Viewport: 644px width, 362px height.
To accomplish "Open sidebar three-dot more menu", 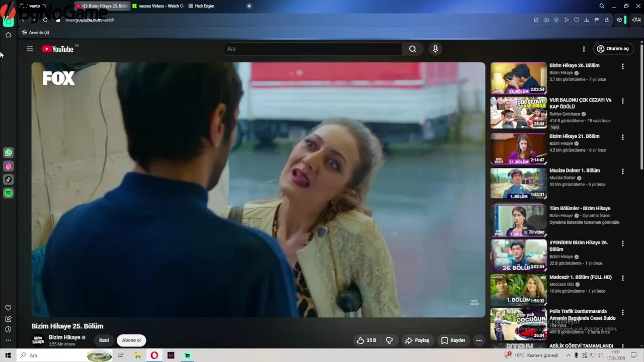I will [8, 340].
